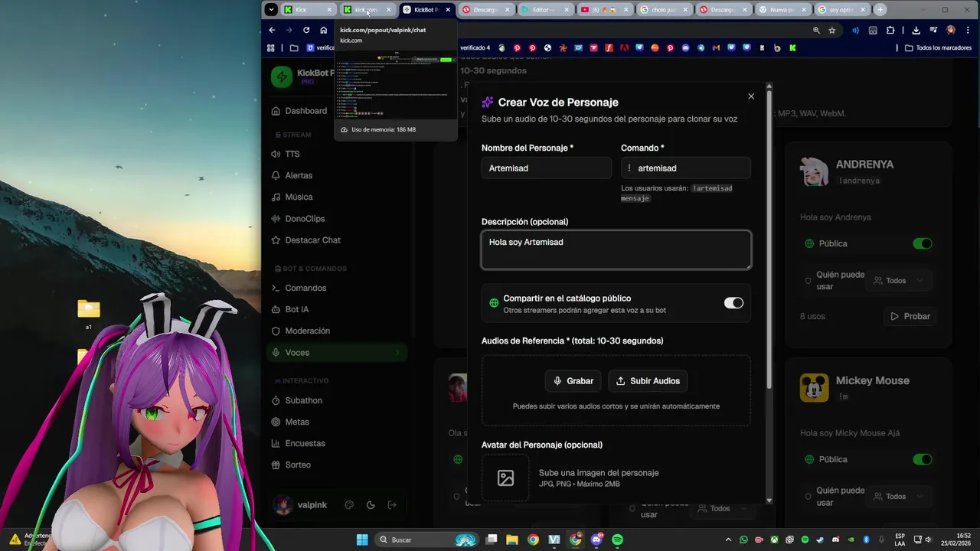Open Quién puede usar dropdown for ANDRENYA
This screenshot has height=551, width=980.
click(900, 281)
